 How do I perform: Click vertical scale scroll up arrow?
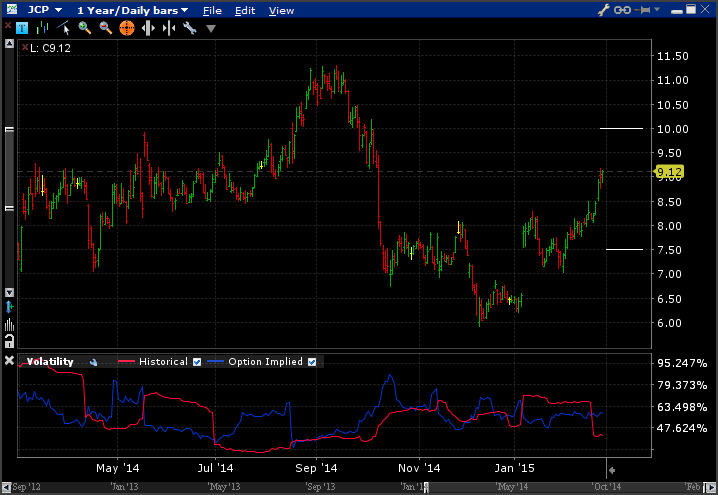coord(9,44)
